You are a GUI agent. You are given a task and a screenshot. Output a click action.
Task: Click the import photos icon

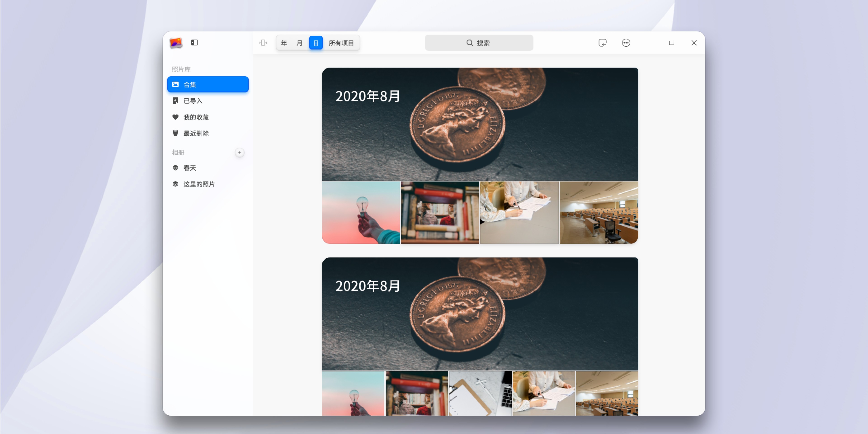(602, 43)
